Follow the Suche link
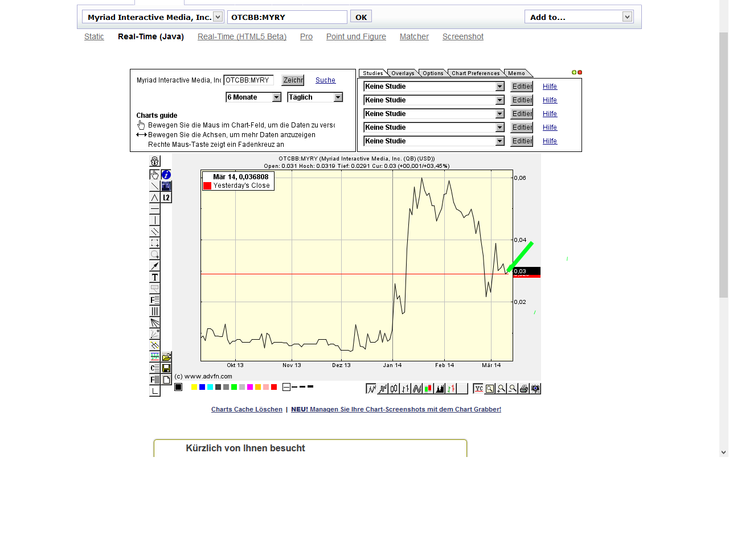Viewport: 729px width, 560px height. click(x=325, y=80)
